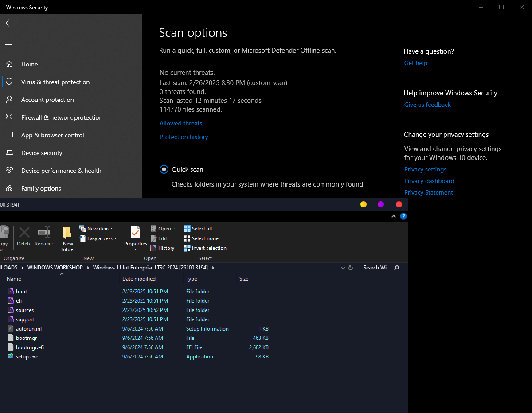
Task: Expand the Properties dropdown arrow
Action: (136, 249)
